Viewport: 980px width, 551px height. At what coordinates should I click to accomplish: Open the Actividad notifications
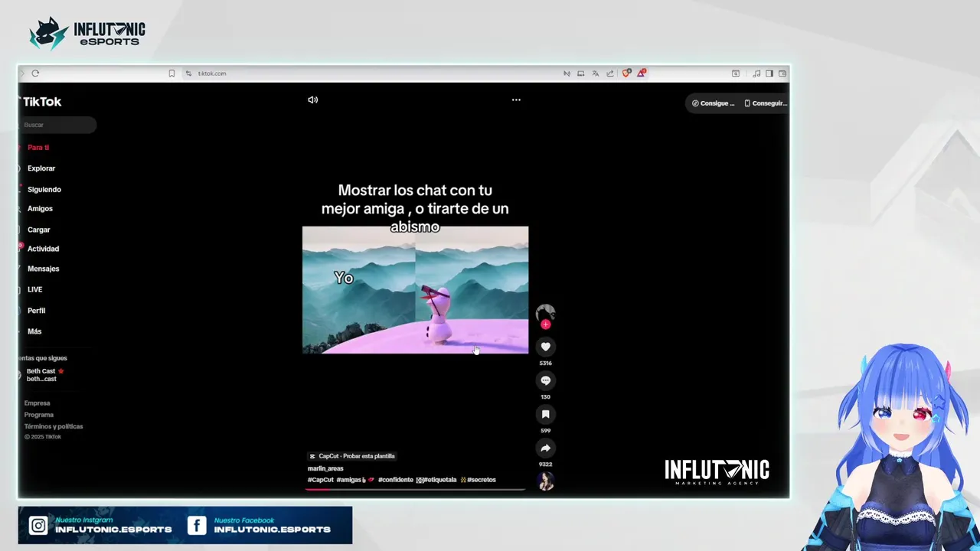(43, 249)
